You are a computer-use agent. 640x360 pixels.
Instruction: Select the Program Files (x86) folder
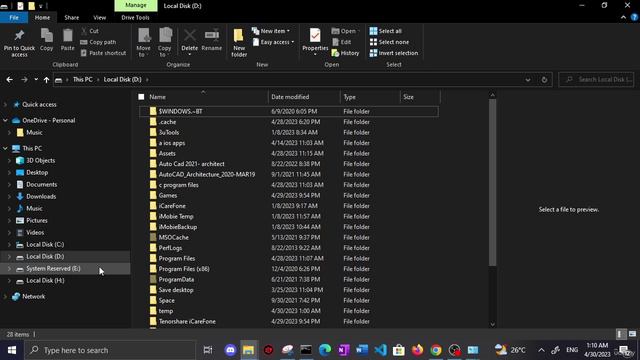289,269
